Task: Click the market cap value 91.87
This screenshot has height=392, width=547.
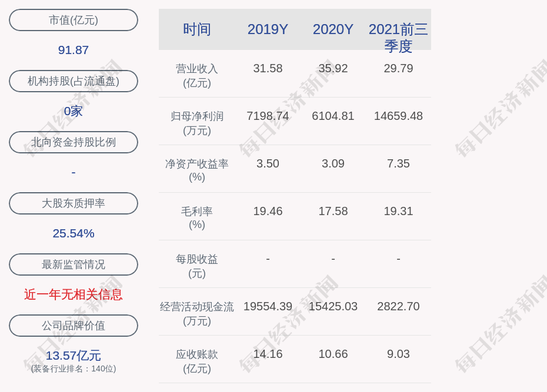Action: pos(74,50)
